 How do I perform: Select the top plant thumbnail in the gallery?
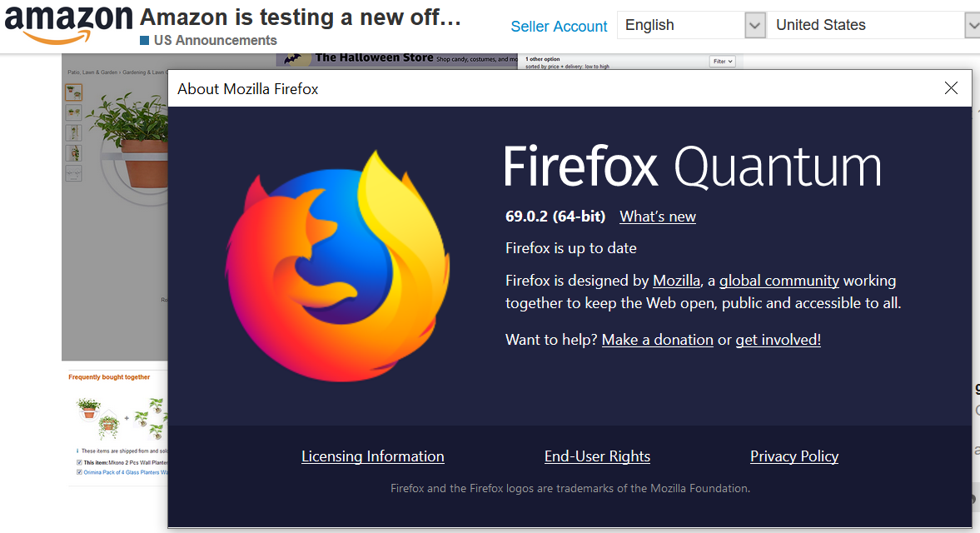point(73,92)
